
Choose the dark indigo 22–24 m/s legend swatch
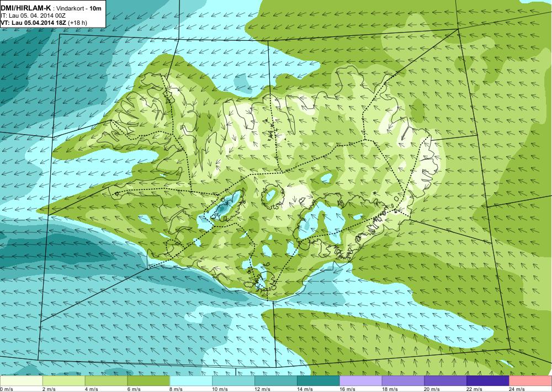coord(488,381)
